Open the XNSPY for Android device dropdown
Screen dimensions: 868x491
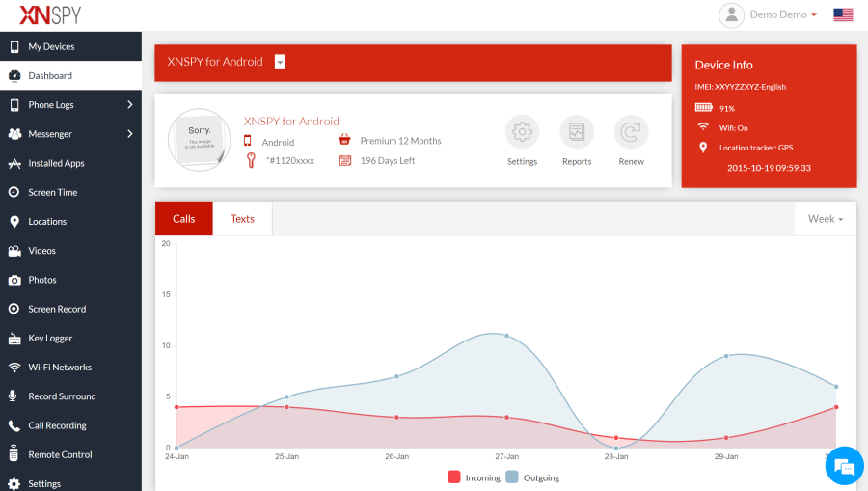[x=280, y=62]
